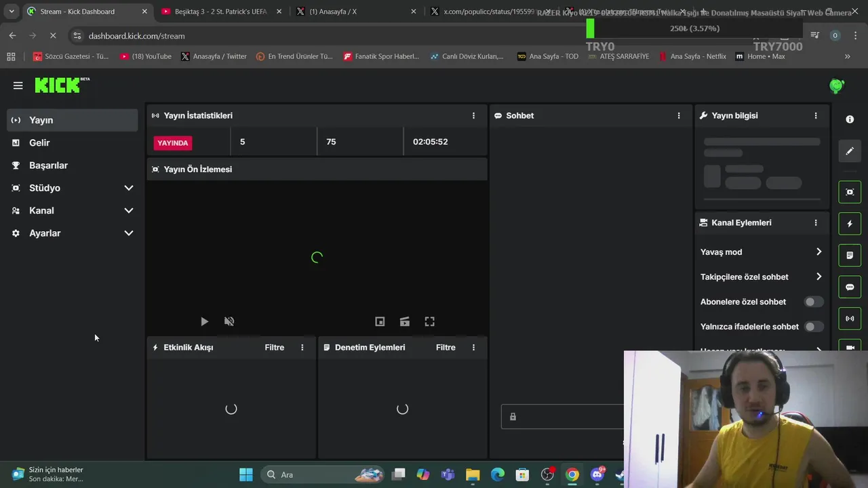The image size is (868, 488).
Task: Open Chrome apps grid in bookmarks bar
Action: pyautogui.click(x=11, y=56)
